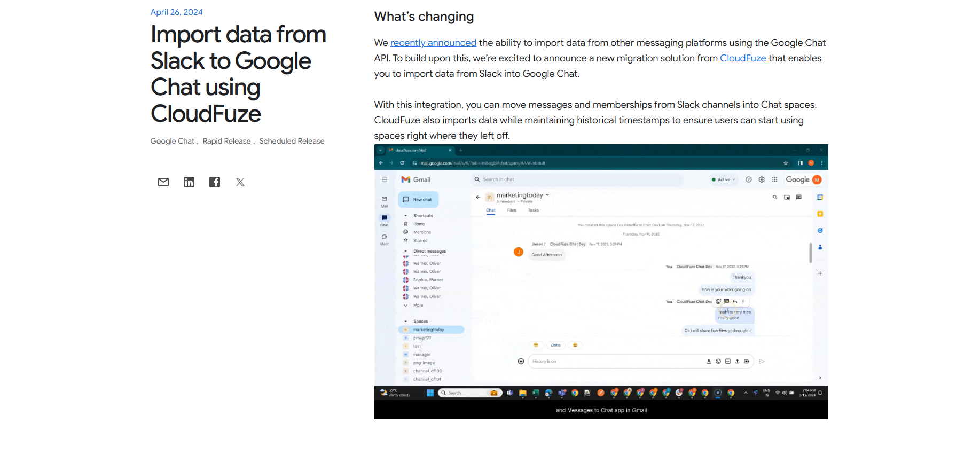Click the 'Search in chat' field

(x=578, y=179)
